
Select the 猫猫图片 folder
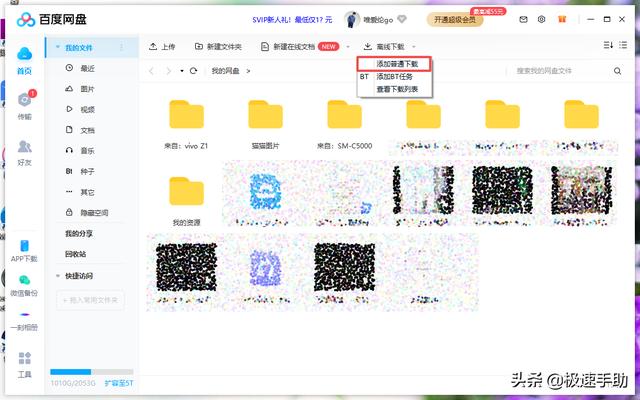(x=265, y=124)
